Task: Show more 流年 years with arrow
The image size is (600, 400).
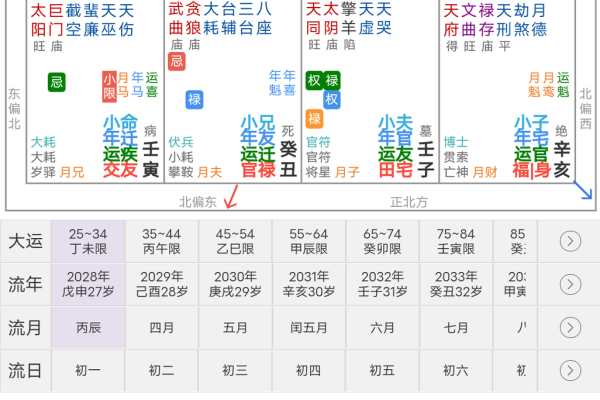Action: 570,284
